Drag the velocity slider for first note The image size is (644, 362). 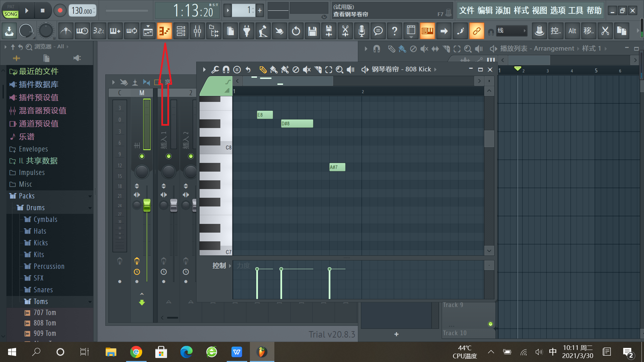257,269
